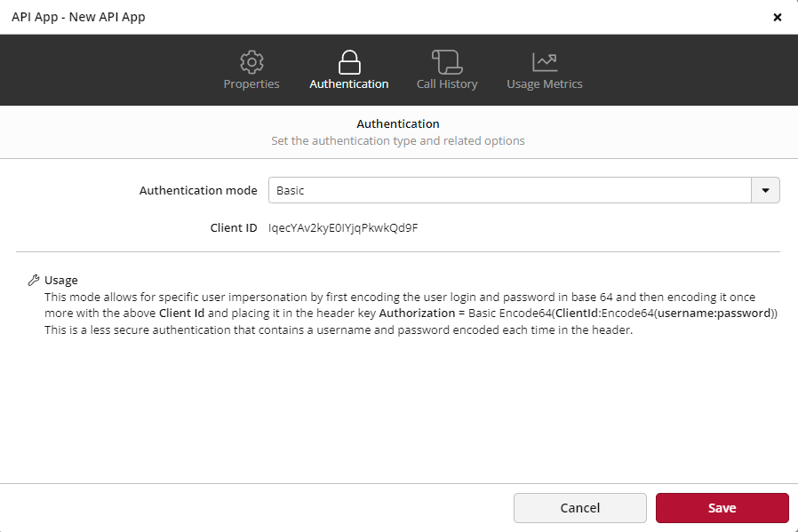Screen dimensions: 798x532
Task: Click the gear icon above Properties label
Action: [x=251, y=61]
